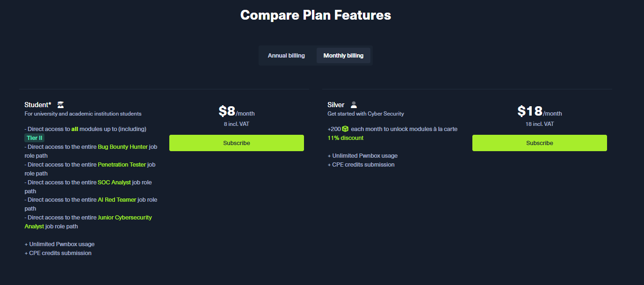Subscribe to the Student plan

tap(237, 143)
